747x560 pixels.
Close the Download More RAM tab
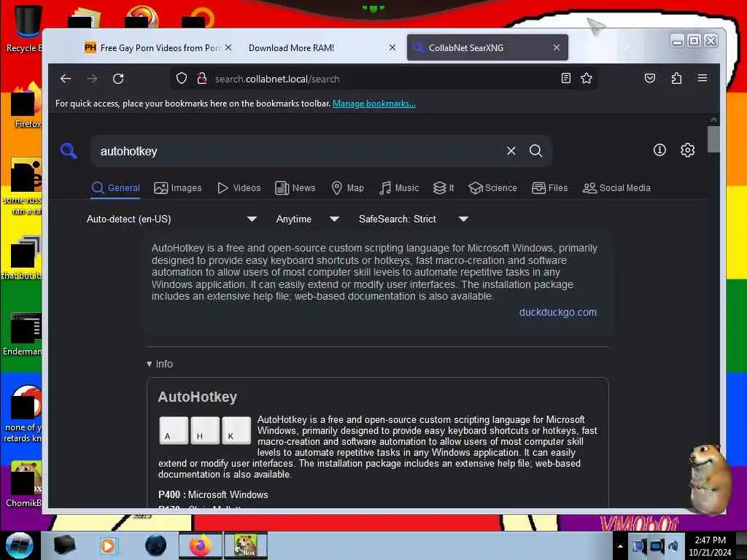point(392,47)
